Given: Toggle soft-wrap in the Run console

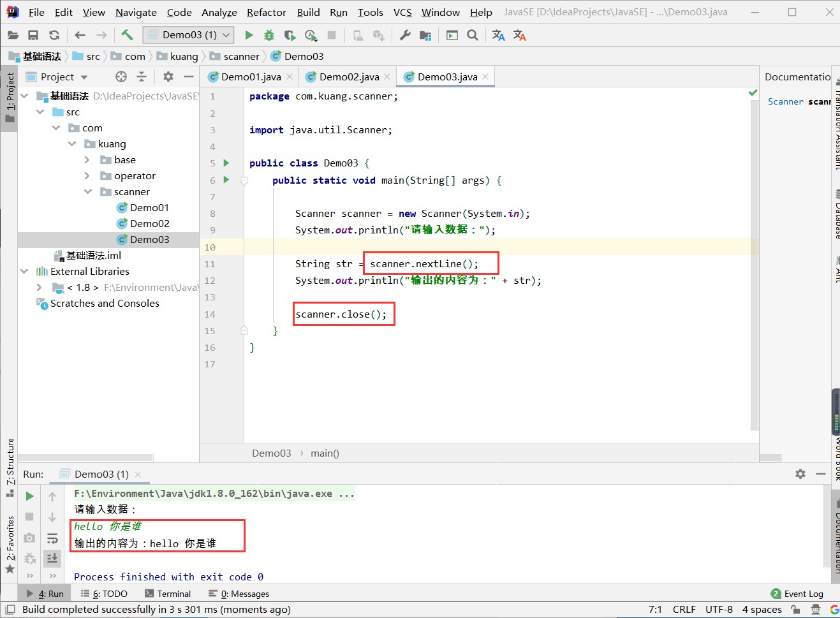Looking at the screenshot, I should pos(52,539).
